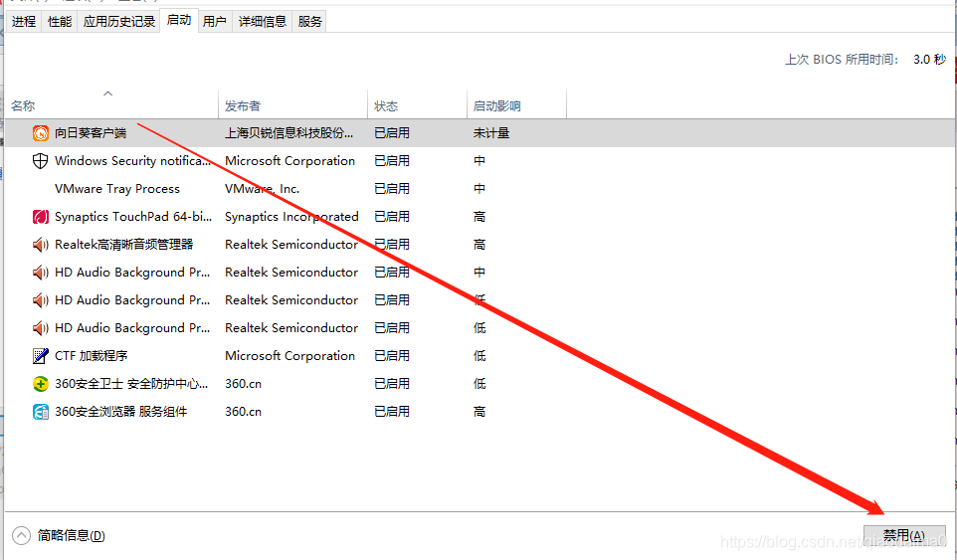Click publisher Synaptics Incorporated
This screenshot has height=560, width=957.
291,217
